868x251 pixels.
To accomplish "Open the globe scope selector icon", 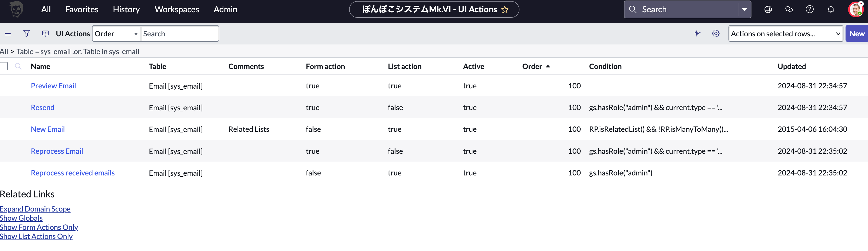I will click(x=768, y=9).
